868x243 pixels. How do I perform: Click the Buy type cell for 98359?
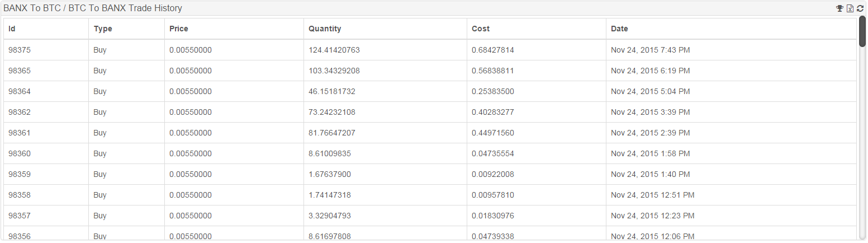click(100, 174)
